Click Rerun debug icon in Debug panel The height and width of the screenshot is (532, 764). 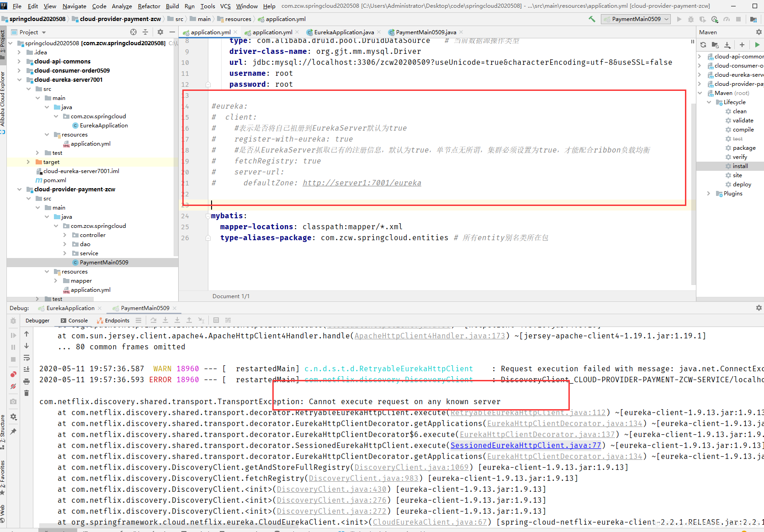[x=13, y=321]
